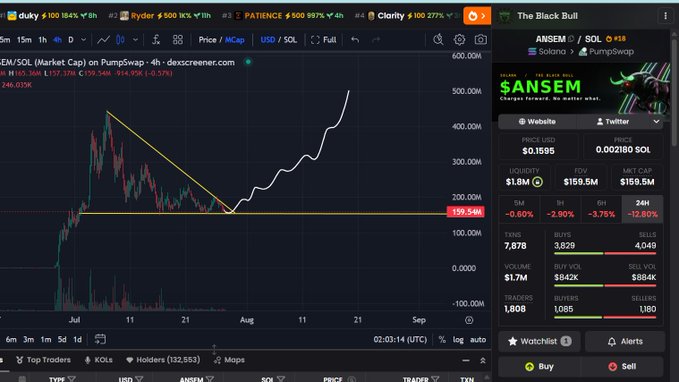This screenshot has width=679, height=382.
Task: Filter the ANSEM column funnel icon
Action: tap(210, 379)
